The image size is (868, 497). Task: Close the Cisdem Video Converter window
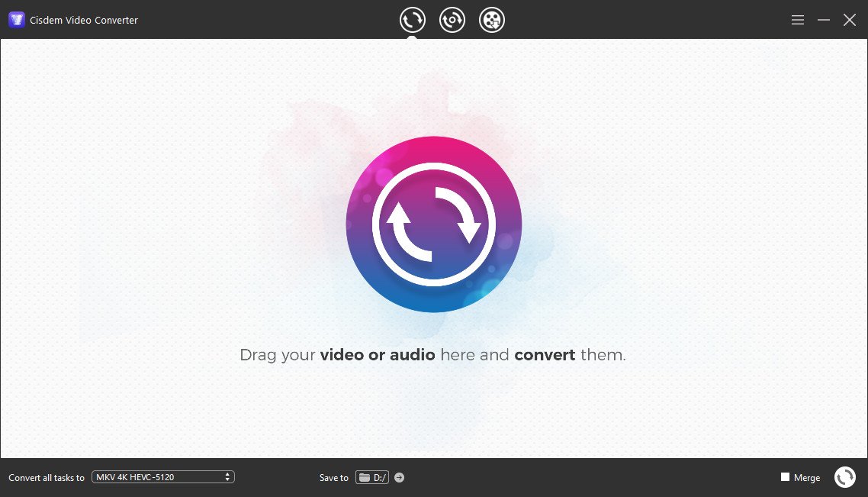point(850,21)
